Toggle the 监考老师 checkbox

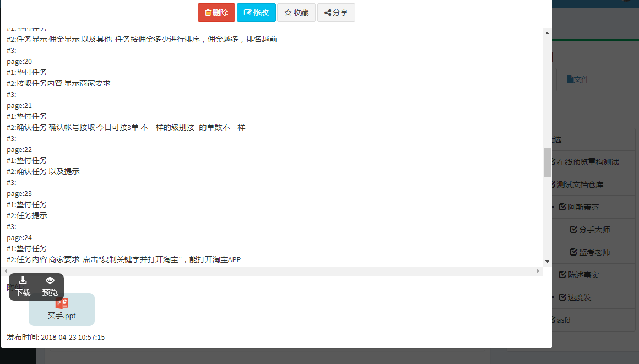point(573,252)
